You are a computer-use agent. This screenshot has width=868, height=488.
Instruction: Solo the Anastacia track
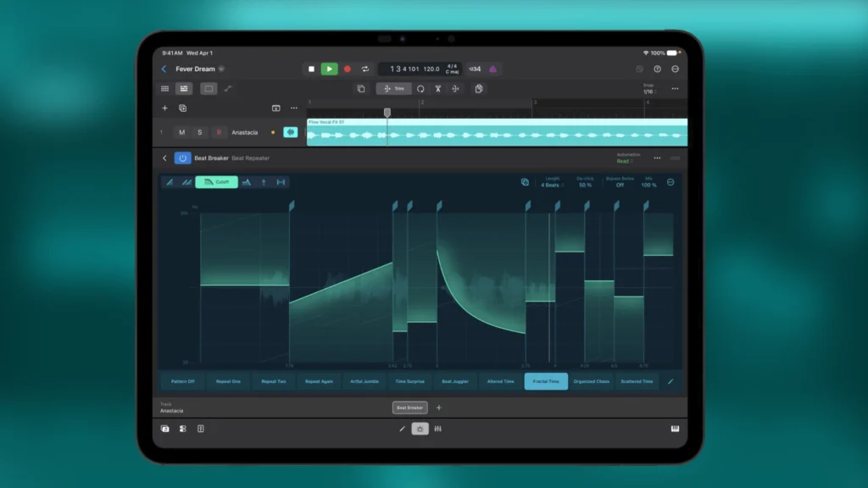point(200,132)
